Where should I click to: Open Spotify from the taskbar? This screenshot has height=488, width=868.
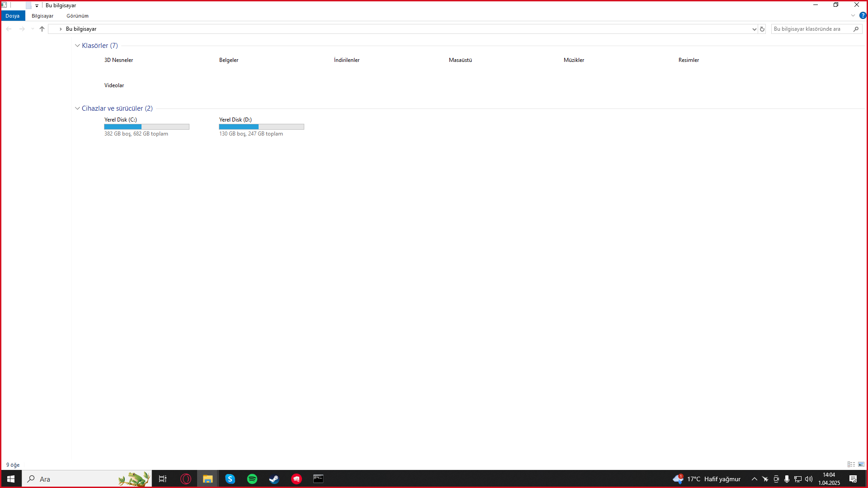(x=252, y=479)
